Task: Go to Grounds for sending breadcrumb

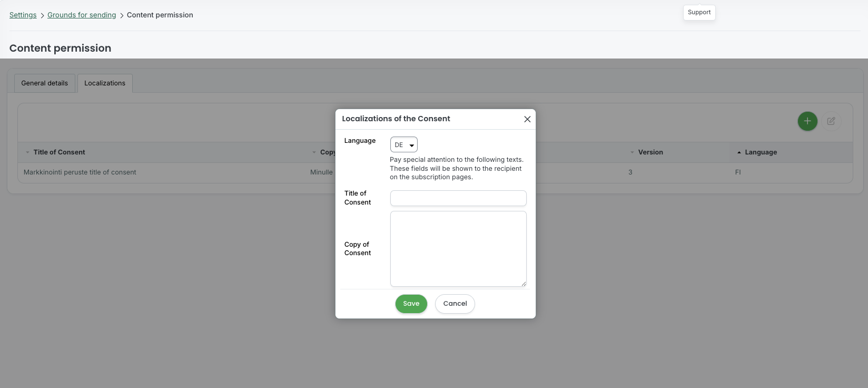Action: pyautogui.click(x=82, y=15)
